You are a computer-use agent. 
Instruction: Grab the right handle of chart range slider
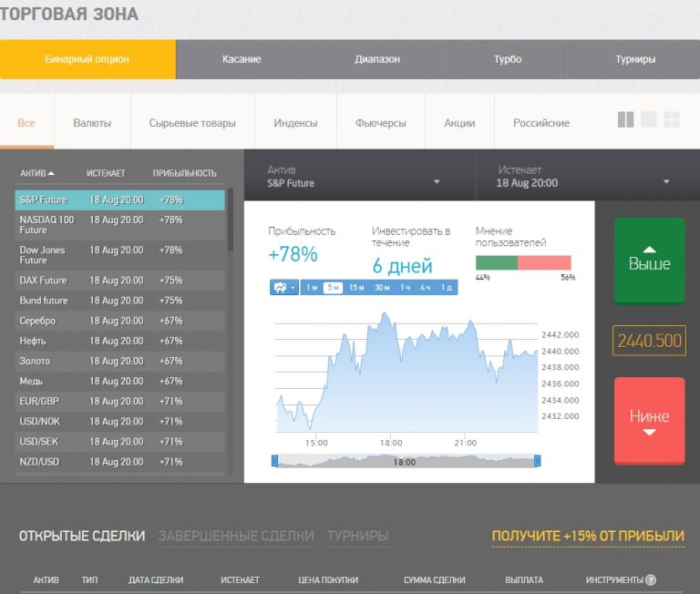538,460
